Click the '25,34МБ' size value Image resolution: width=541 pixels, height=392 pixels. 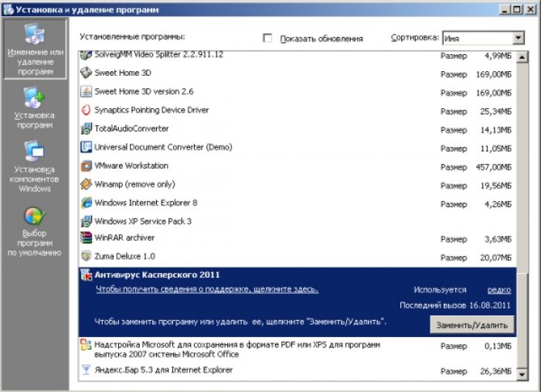pyautogui.click(x=496, y=111)
